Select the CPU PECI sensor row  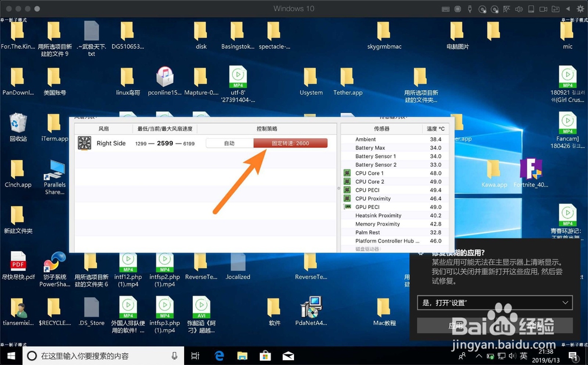(x=395, y=190)
